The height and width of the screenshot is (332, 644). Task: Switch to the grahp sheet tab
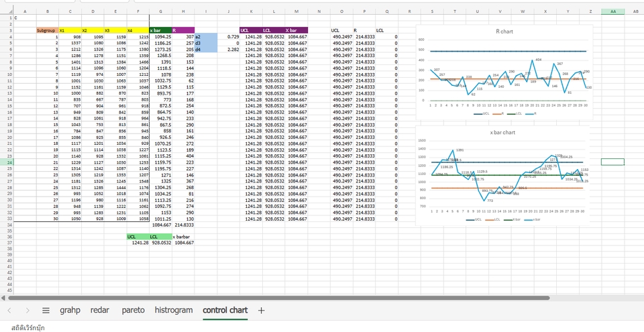tap(70, 311)
